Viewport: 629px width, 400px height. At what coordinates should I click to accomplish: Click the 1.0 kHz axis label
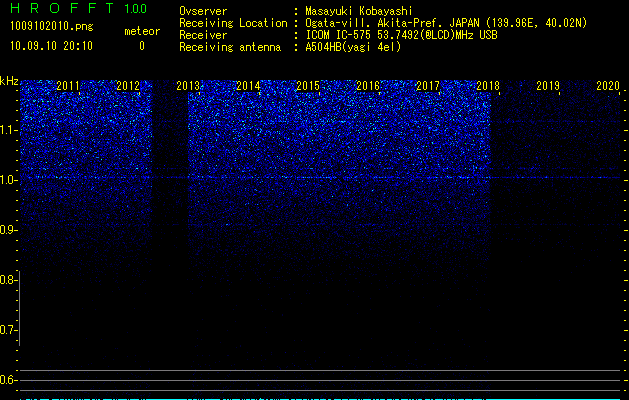8,180
